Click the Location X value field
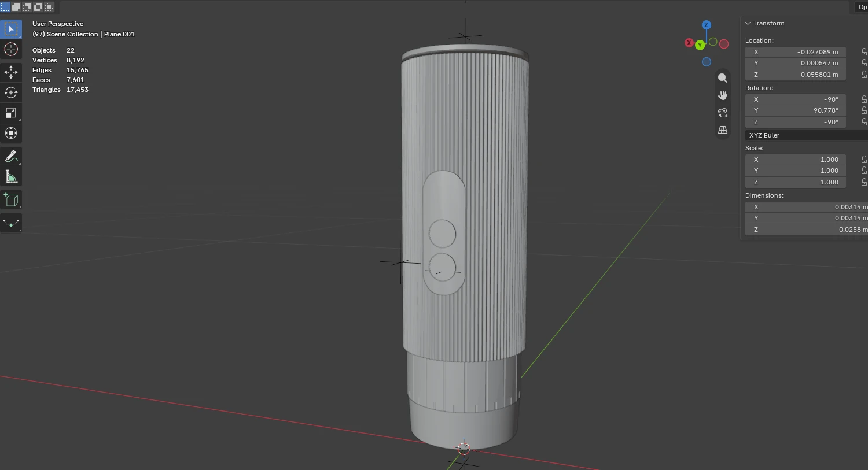 click(x=796, y=52)
